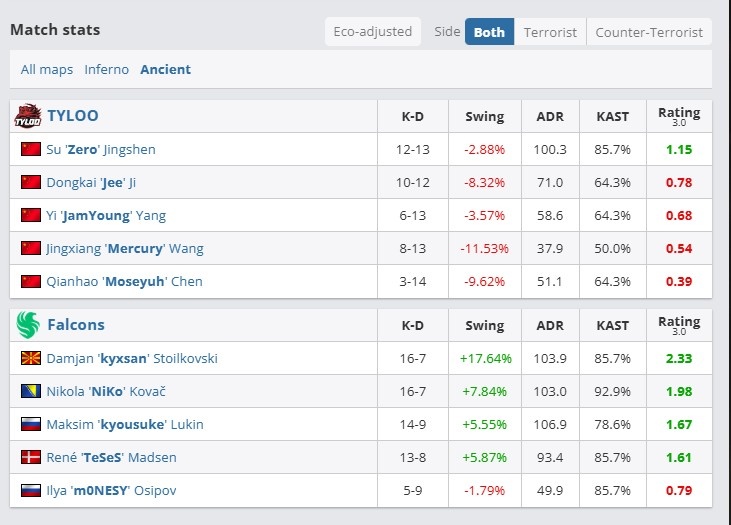Select the All maps tab
Screen dimensions: 731x525
click(47, 69)
